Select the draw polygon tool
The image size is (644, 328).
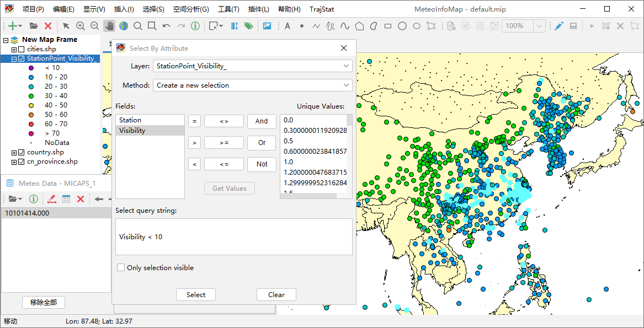pyautogui.click(x=359, y=26)
